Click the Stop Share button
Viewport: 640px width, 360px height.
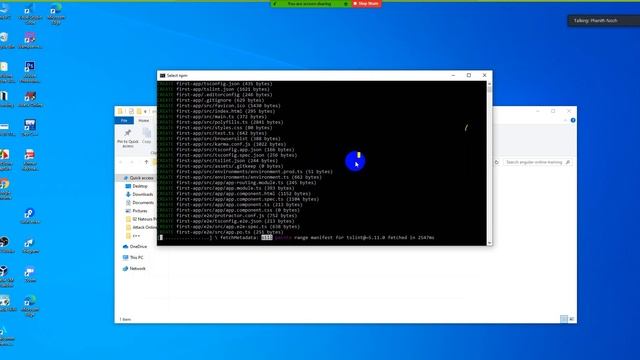click(367, 4)
